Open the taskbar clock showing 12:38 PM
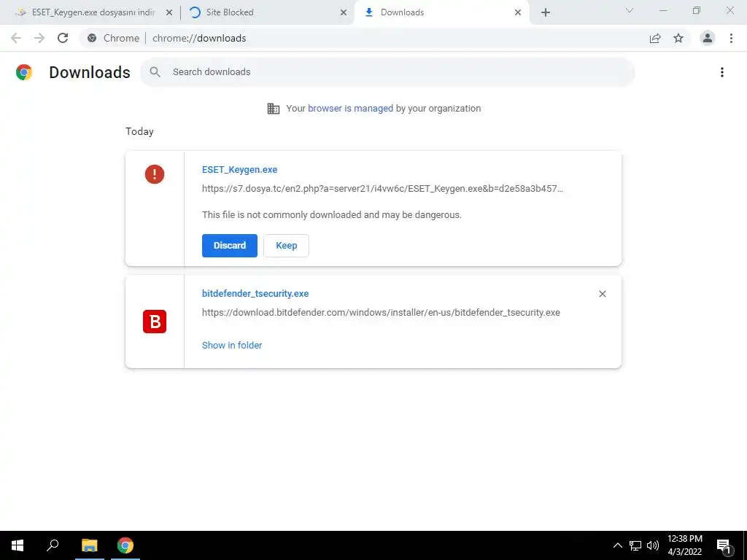 coord(685,545)
